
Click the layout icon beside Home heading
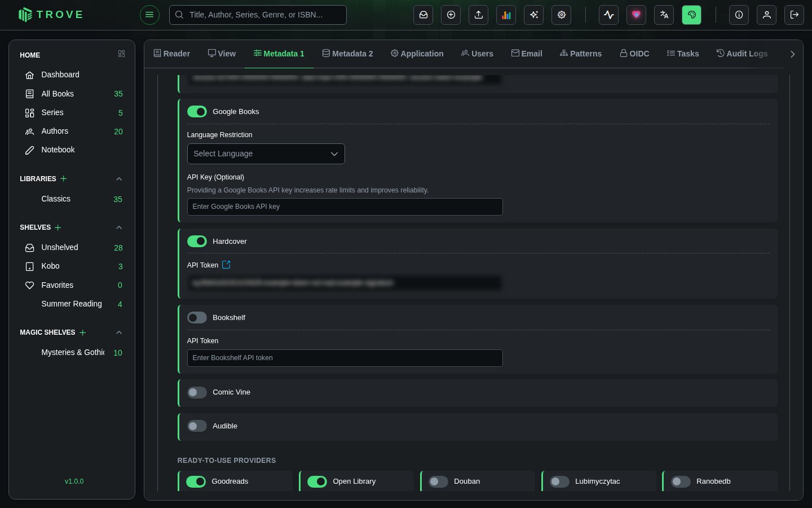(x=121, y=54)
